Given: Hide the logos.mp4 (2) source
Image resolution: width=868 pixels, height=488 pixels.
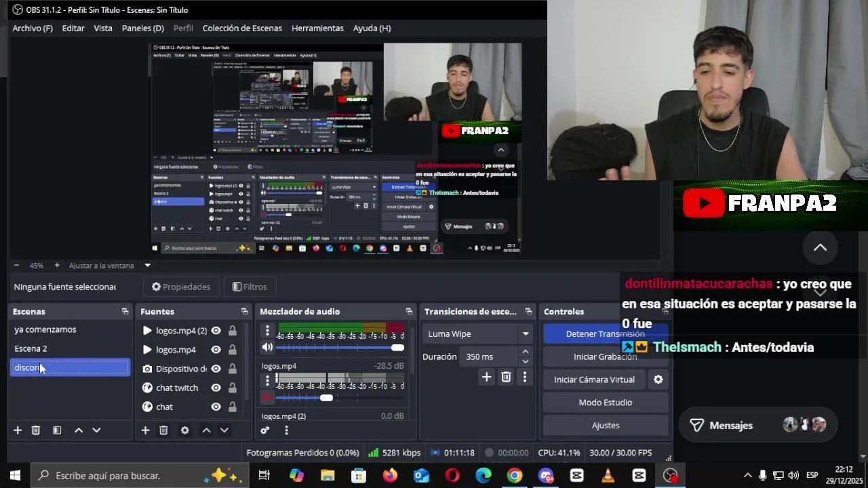Looking at the screenshot, I should pos(216,331).
